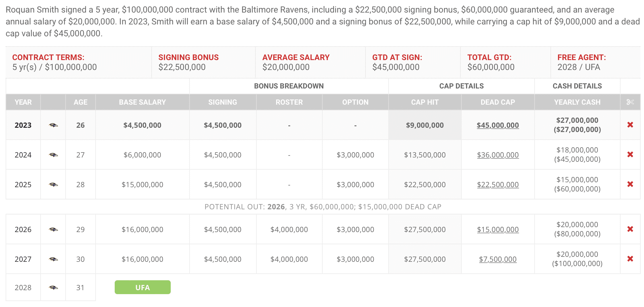Open the $7,500,000 dead cap link

tap(498, 259)
